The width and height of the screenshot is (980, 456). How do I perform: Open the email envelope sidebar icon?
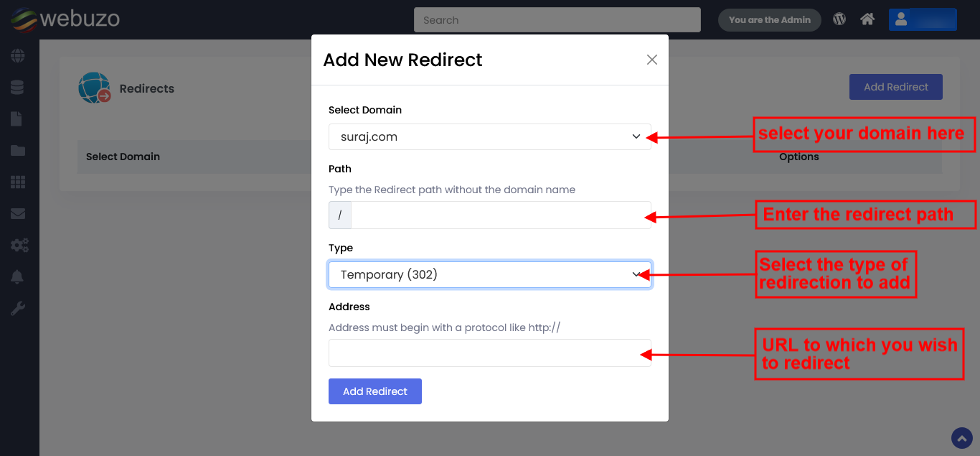pyautogui.click(x=17, y=213)
